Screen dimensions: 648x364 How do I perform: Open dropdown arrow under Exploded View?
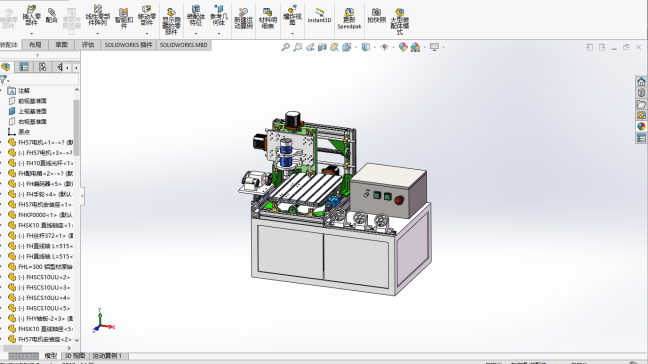pos(292,33)
